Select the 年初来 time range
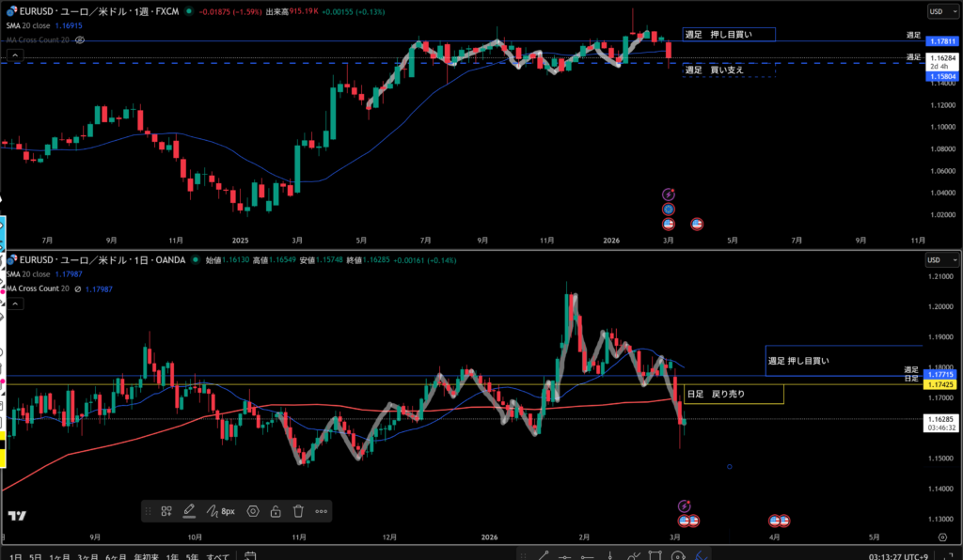963x560 pixels. (x=145, y=554)
